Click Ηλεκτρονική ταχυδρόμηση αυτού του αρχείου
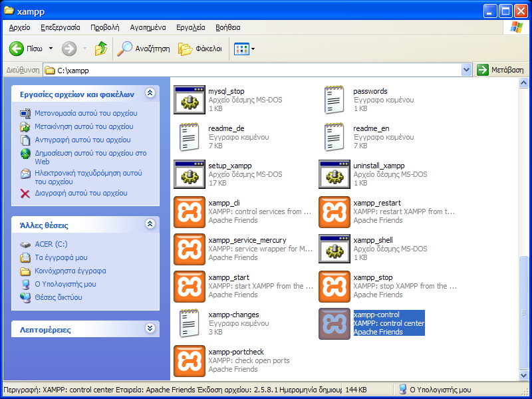 (x=88, y=177)
